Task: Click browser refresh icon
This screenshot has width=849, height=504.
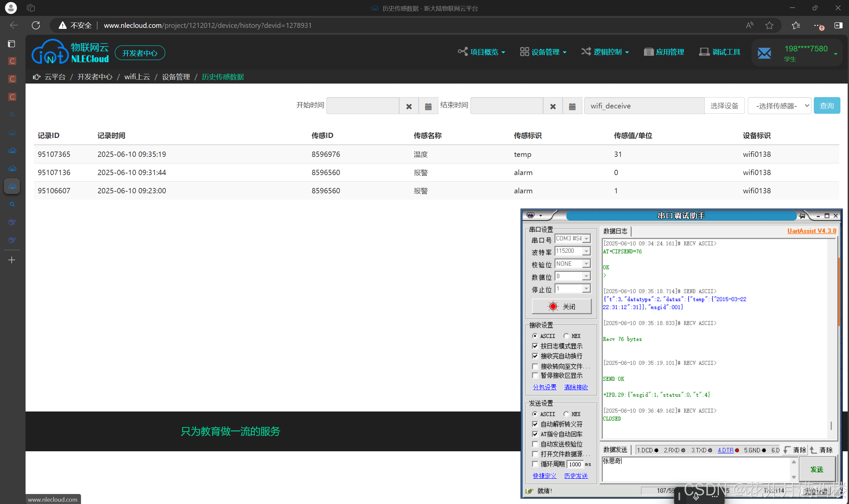Action: [x=36, y=25]
